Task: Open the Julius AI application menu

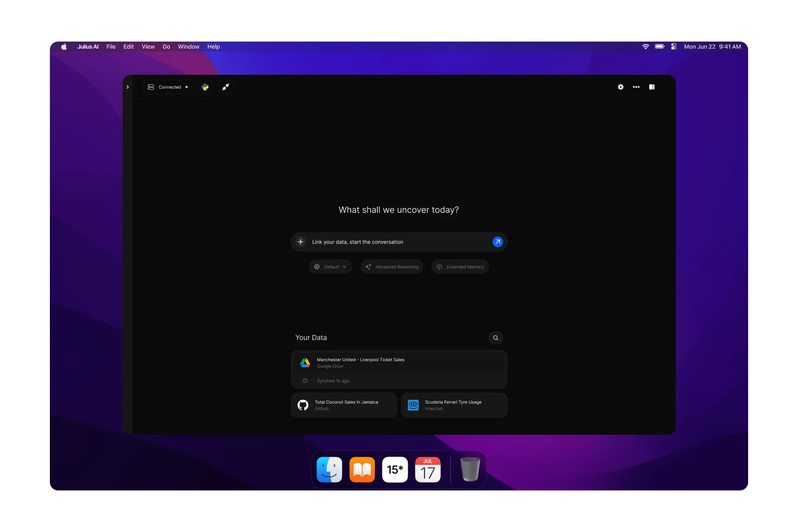Action: pyautogui.click(x=88, y=47)
